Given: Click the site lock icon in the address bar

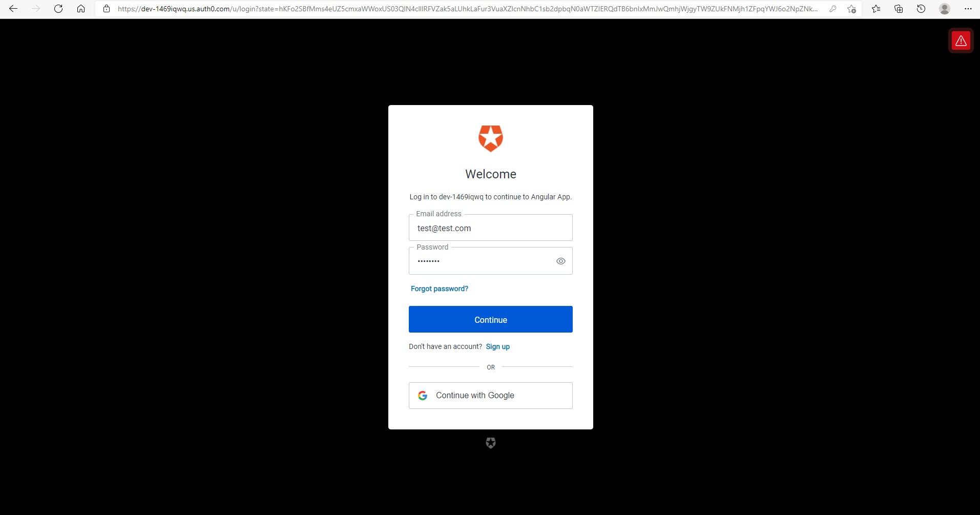Looking at the screenshot, I should point(107,9).
